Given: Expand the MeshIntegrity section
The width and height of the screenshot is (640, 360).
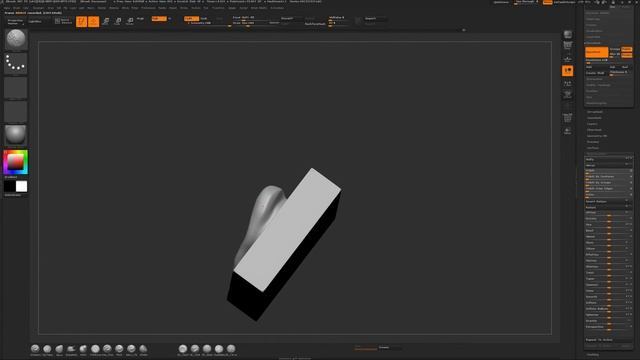Looking at the screenshot, I should (x=596, y=103).
